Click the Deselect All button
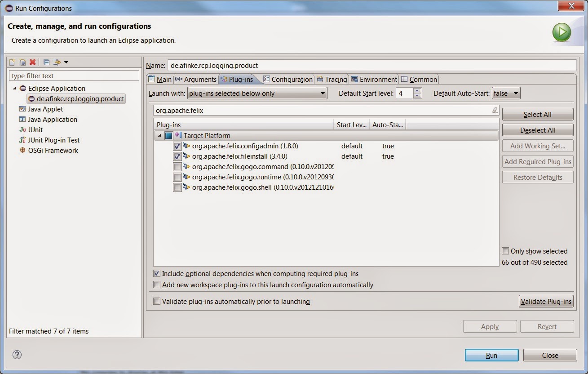The height and width of the screenshot is (374, 588). [x=538, y=130]
